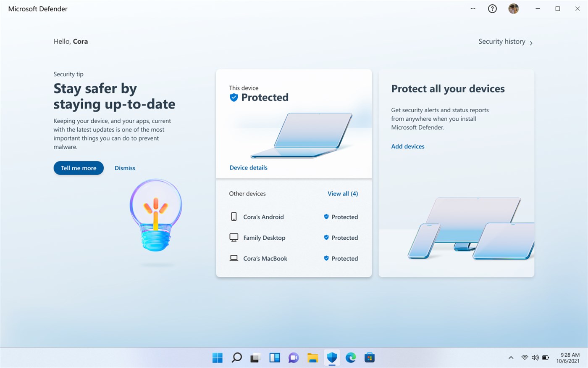This screenshot has height=368, width=588.
Task: Open Microsoft Defender from the taskbar
Action: (331, 357)
